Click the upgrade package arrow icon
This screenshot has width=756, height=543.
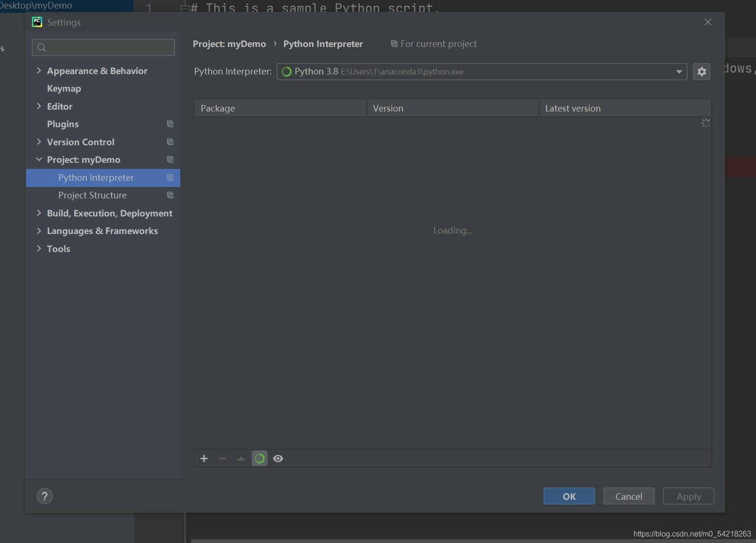pos(241,459)
